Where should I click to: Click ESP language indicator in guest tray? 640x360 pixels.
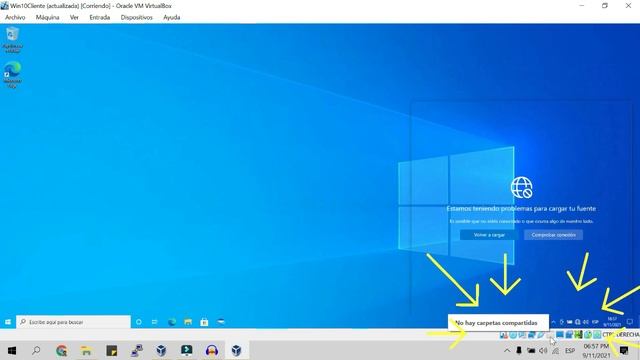click(x=595, y=322)
